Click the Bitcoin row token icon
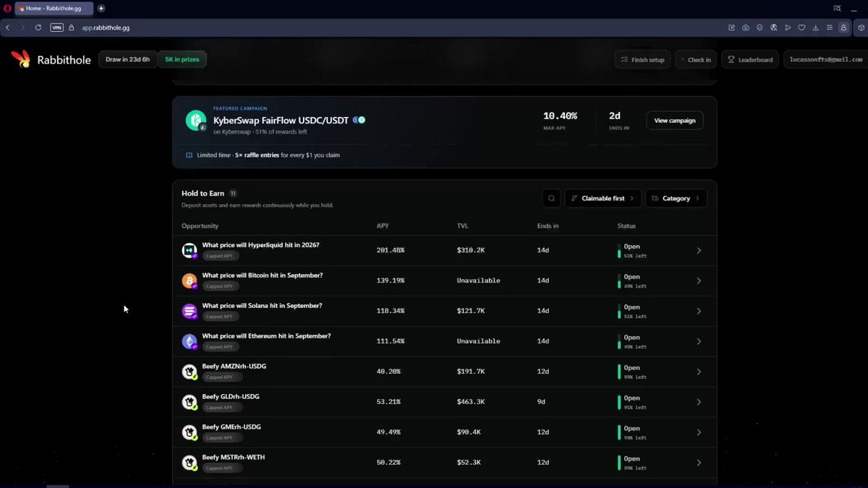Image resolution: width=868 pixels, height=488 pixels. pos(190,281)
